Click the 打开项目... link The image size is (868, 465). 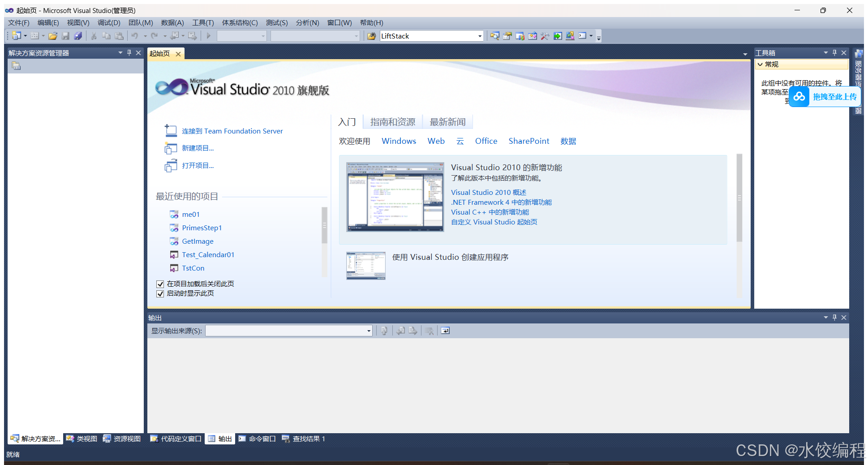pos(198,165)
